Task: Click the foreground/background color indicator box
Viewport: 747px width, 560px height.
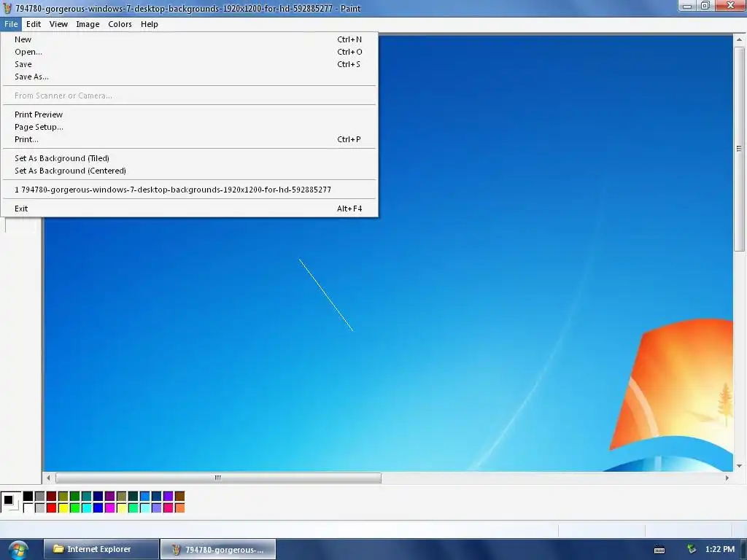Action: (10, 502)
